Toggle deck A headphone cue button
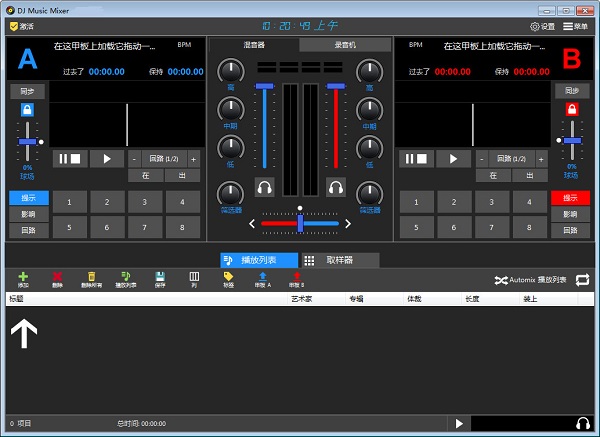Viewport: 600px width, 437px height. pos(264,186)
